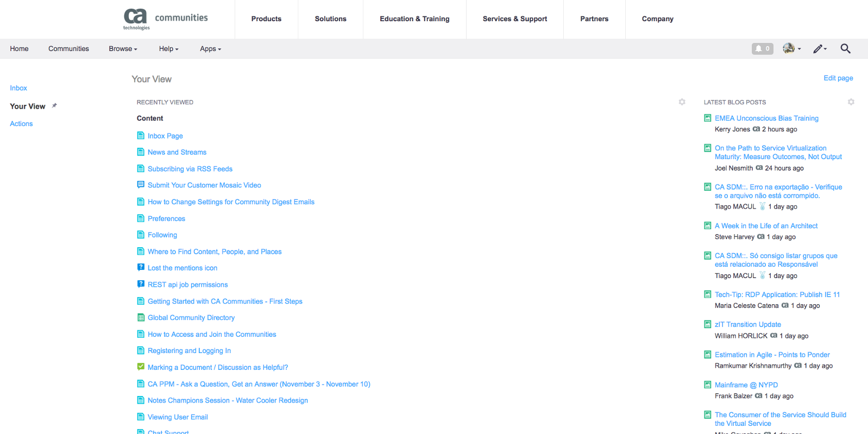This screenshot has width=868, height=434.
Task: Click the blog icon beside EMEA Unconscious Bias Training
Action: 707,118
